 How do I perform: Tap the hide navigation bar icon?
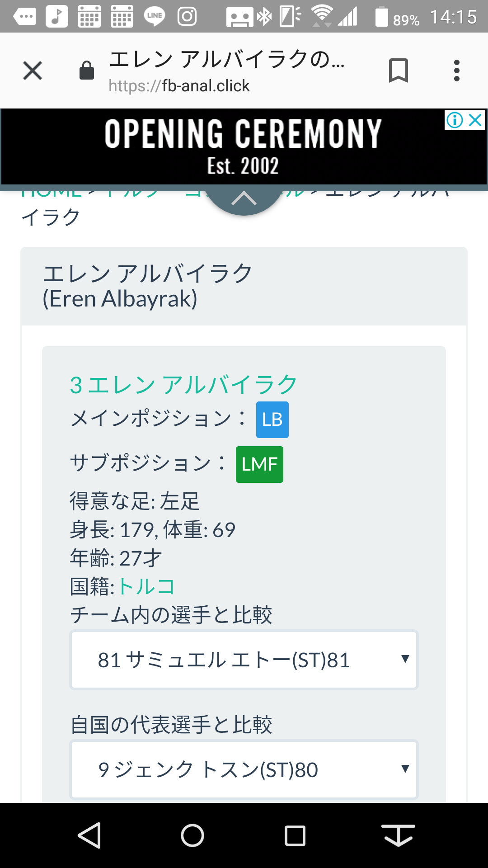click(398, 835)
